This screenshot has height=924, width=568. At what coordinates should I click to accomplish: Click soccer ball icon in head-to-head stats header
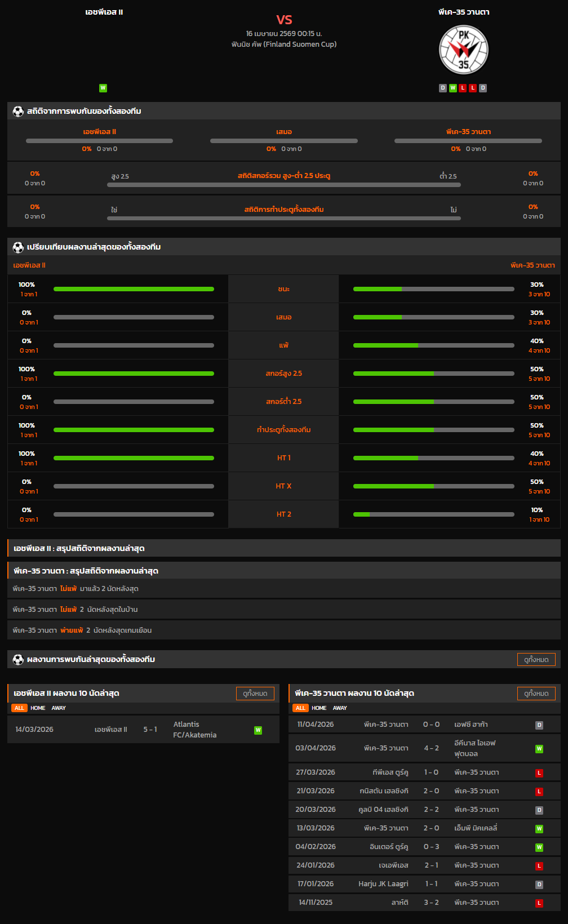pyautogui.click(x=18, y=112)
